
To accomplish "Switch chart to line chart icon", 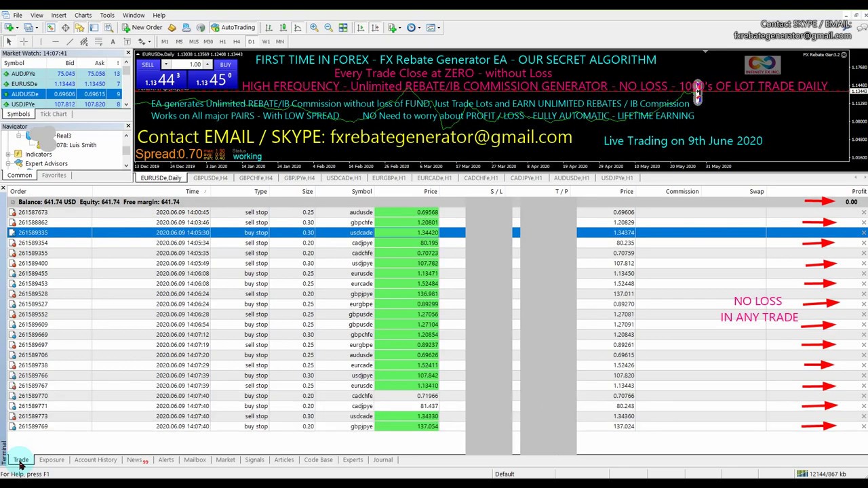I will pyautogui.click(x=297, y=28).
